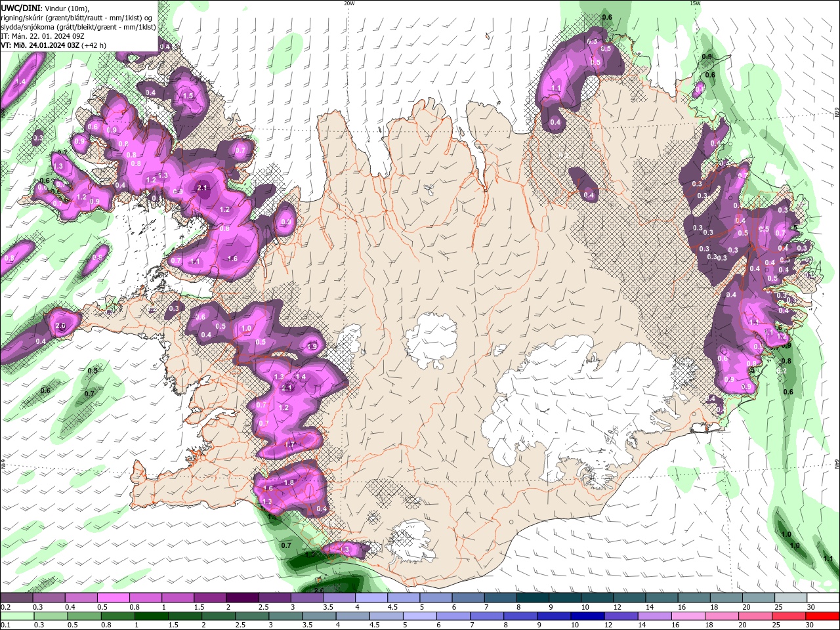Click the 'slydda/snjókoma' legend description line
The width and height of the screenshot is (840, 630).
click(78, 27)
